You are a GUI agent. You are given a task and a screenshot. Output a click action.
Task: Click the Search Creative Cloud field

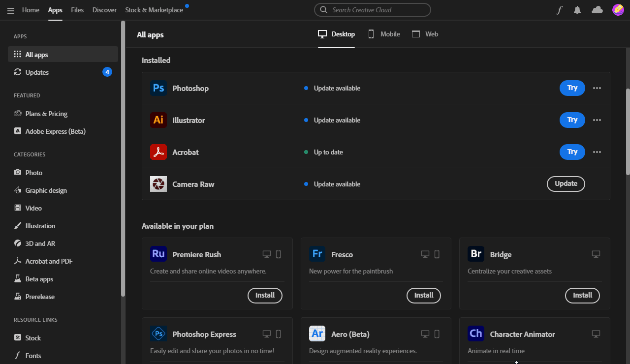click(x=373, y=10)
